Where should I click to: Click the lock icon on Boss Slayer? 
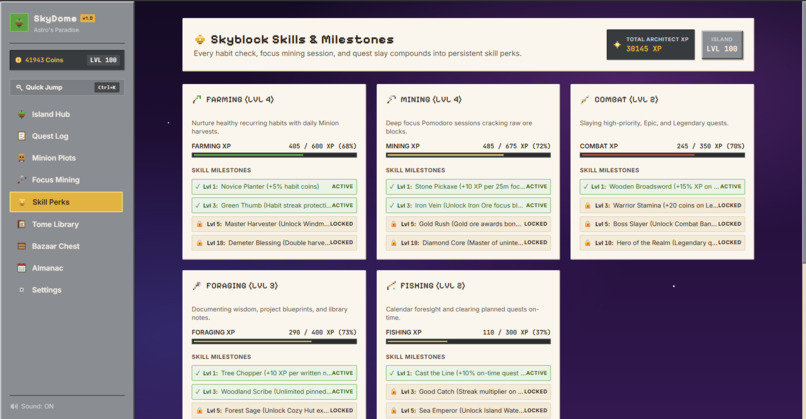pyautogui.click(x=588, y=224)
